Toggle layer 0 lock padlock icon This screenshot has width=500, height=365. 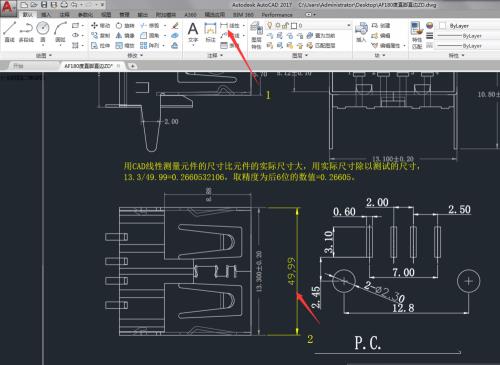coord(286,25)
